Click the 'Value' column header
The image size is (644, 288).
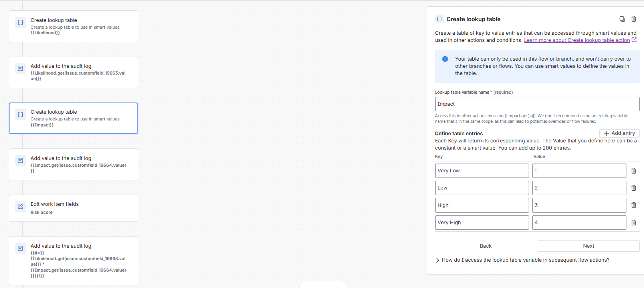(539, 157)
